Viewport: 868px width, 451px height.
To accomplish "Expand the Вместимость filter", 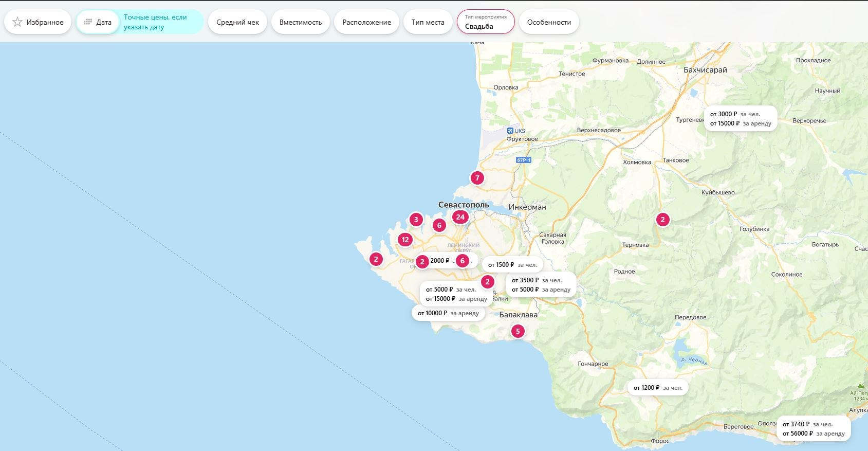I will (x=301, y=22).
